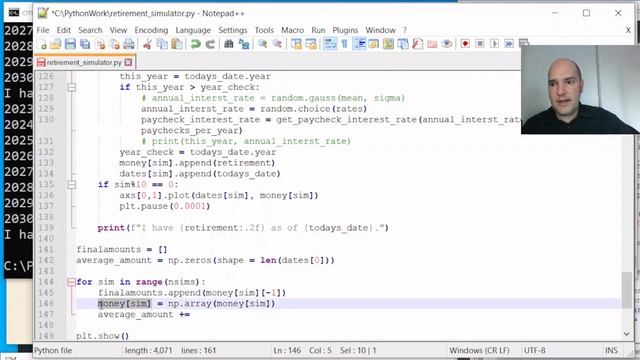Open the Search menu
This screenshot has height=360, width=640.
[x=90, y=30]
